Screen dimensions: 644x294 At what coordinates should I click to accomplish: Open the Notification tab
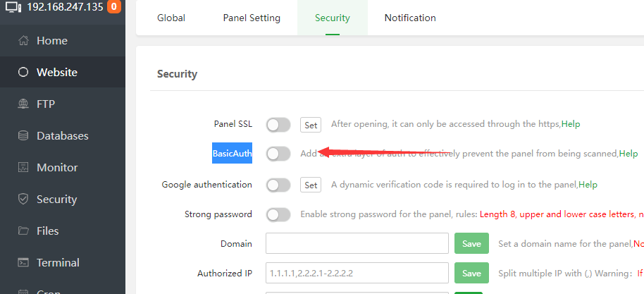[410, 18]
